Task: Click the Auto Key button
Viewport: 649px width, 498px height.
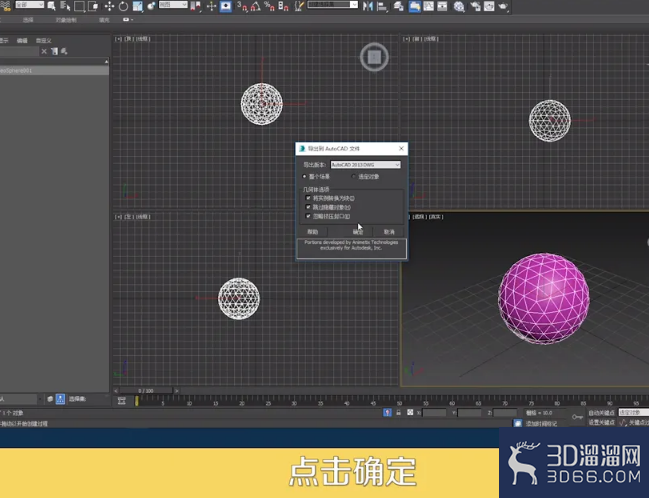Action: click(601, 413)
